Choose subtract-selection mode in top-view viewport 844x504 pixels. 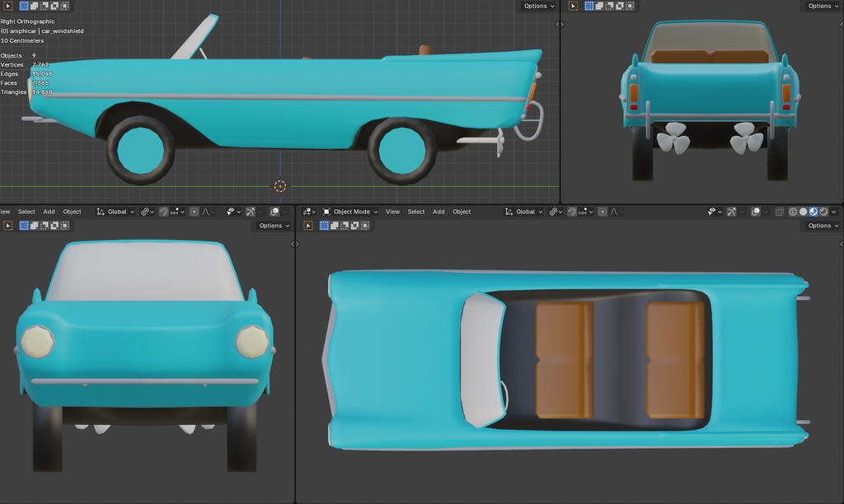[345, 226]
